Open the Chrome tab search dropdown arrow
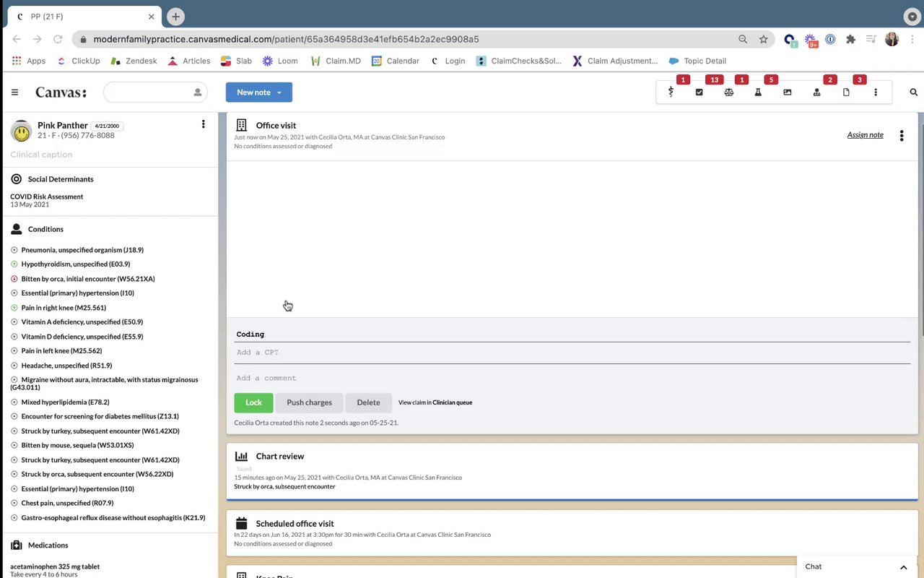Image resolution: width=924 pixels, height=578 pixels. coord(912,17)
